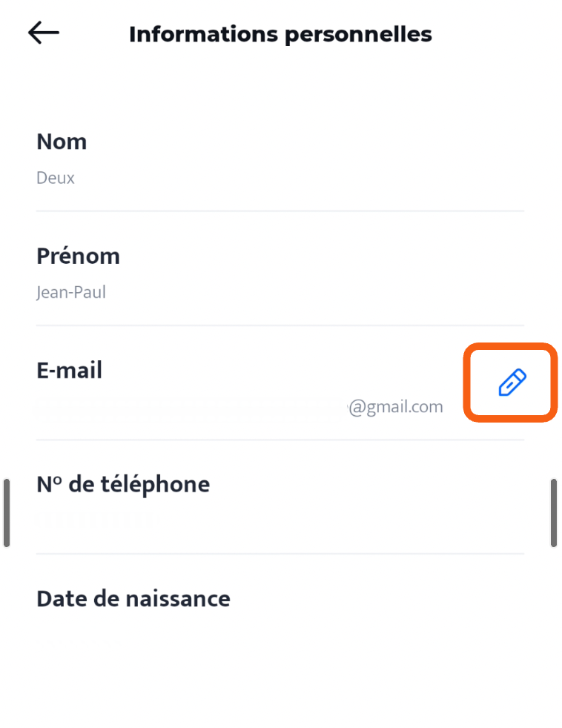Select the "N° de téléphone" label
Image resolution: width=562 pixels, height=728 pixels.
pyautogui.click(x=123, y=484)
